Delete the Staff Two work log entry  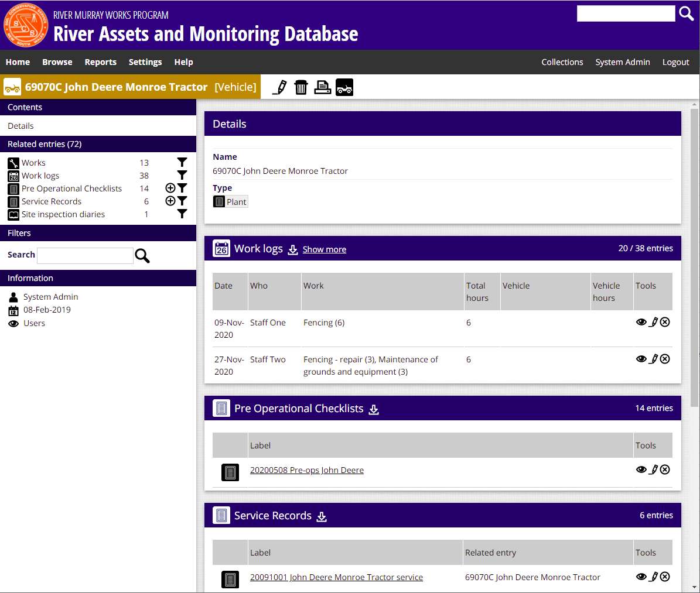click(665, 359)
